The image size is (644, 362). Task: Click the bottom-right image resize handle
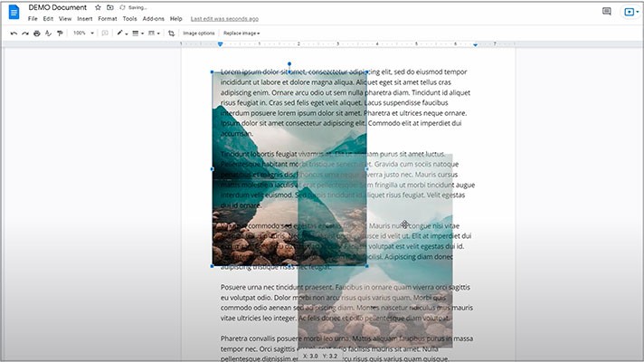tap(366, 266)
